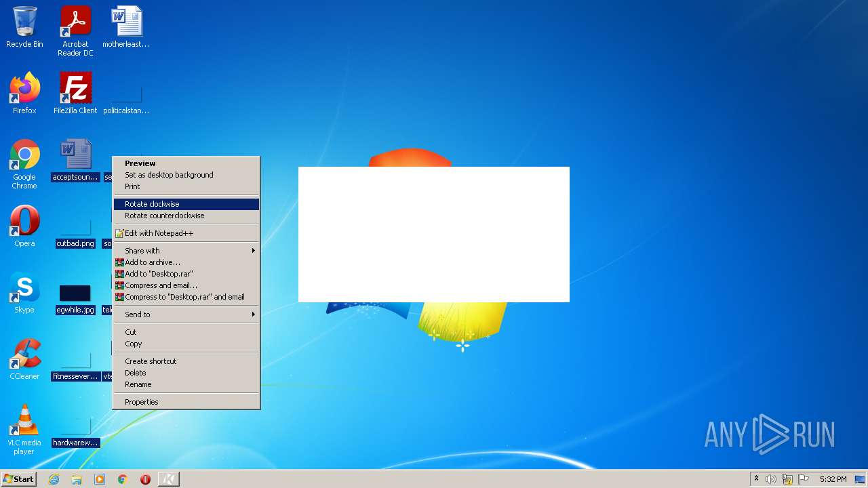
Task: Click Rotate clockwise menu entry
Action: coord(186,204)
